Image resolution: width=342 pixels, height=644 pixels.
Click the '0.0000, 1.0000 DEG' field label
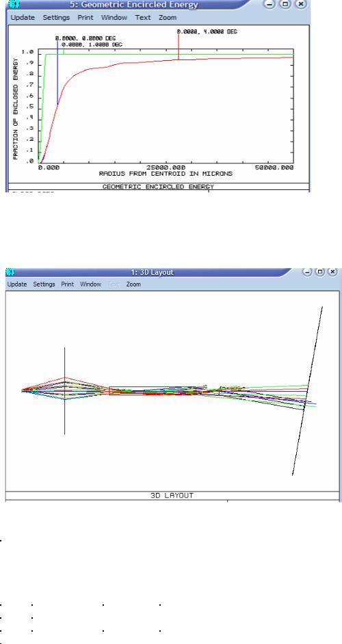coord(92,44)
